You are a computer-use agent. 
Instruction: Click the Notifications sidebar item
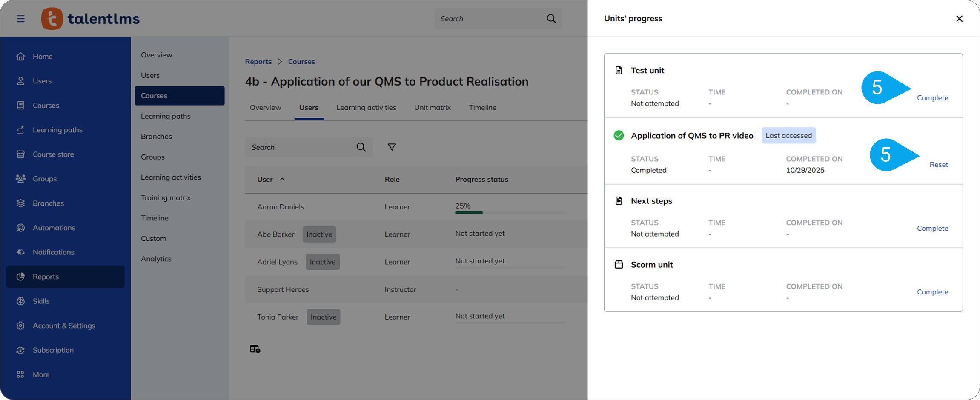(x=53, y=252)
